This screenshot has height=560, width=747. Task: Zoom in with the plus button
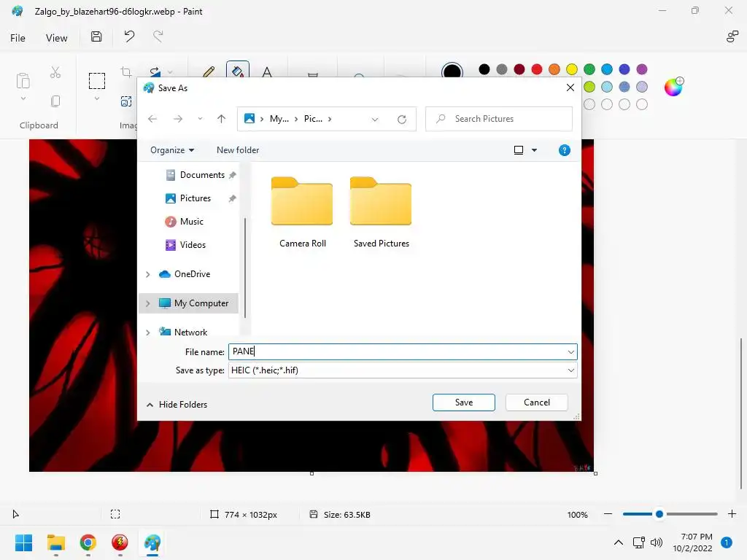(x=732, y=514)
